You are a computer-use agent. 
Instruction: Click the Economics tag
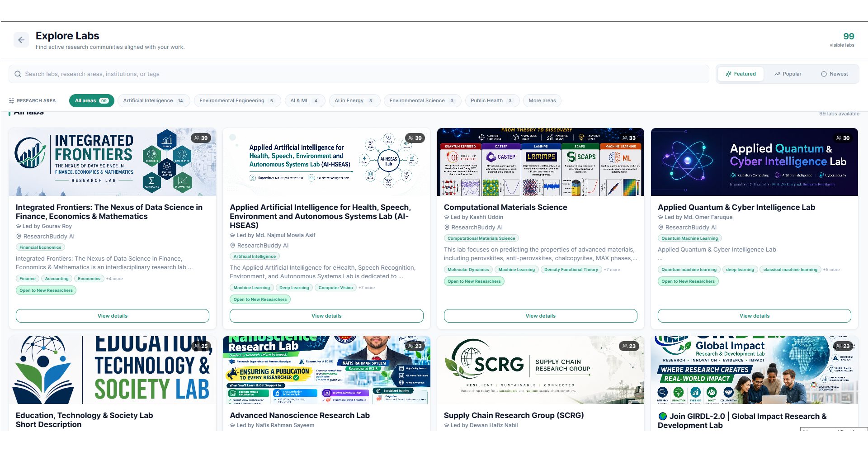[x=89, y=279]
